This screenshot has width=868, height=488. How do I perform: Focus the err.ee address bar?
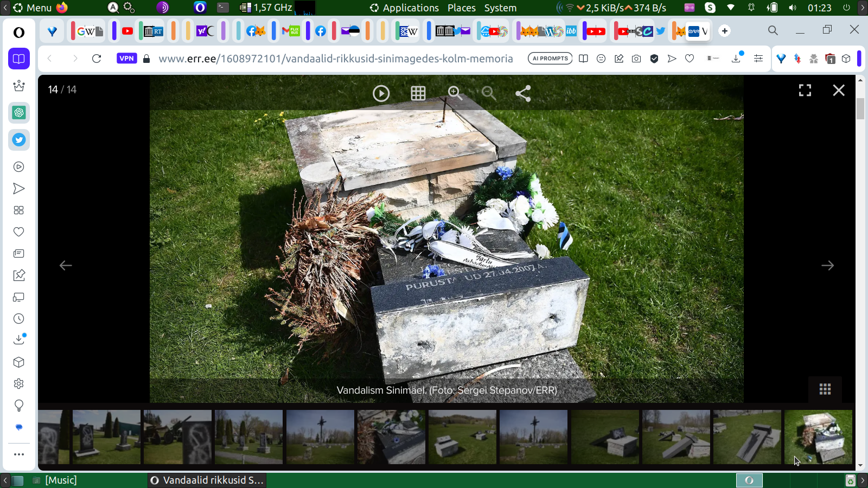(336, 59)
